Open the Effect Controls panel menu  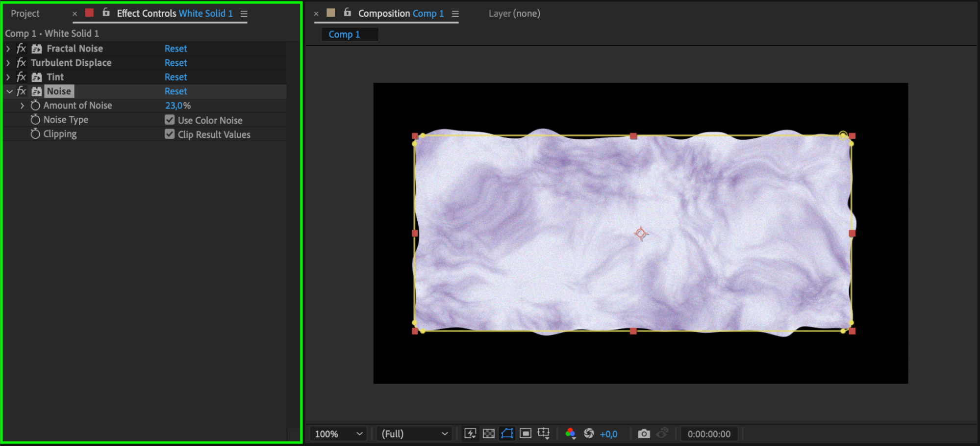tap(244, 14)
